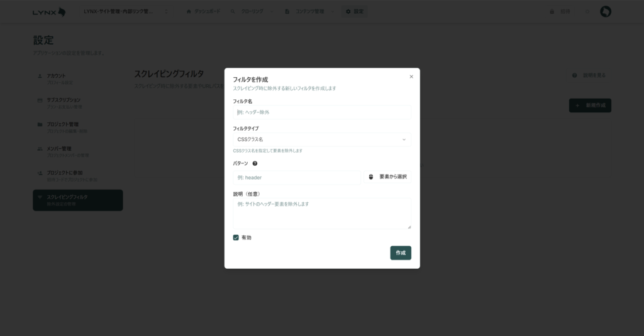Focus the パターン input field
The image size is (644, 336).
[296, 178]
